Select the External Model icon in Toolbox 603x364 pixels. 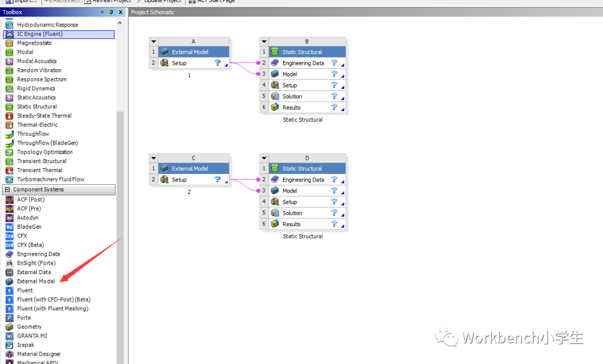(9, 281)
